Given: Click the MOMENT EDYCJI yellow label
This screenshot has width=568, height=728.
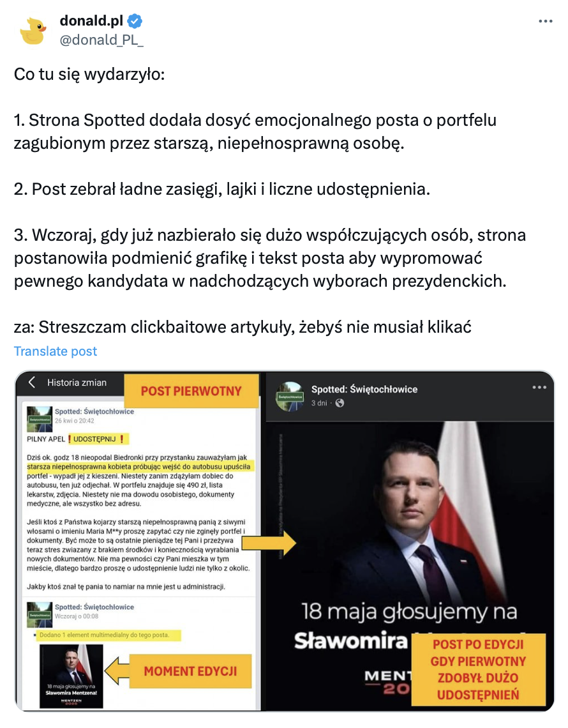Looking at the screenshot, I should (x=190, y=671).
